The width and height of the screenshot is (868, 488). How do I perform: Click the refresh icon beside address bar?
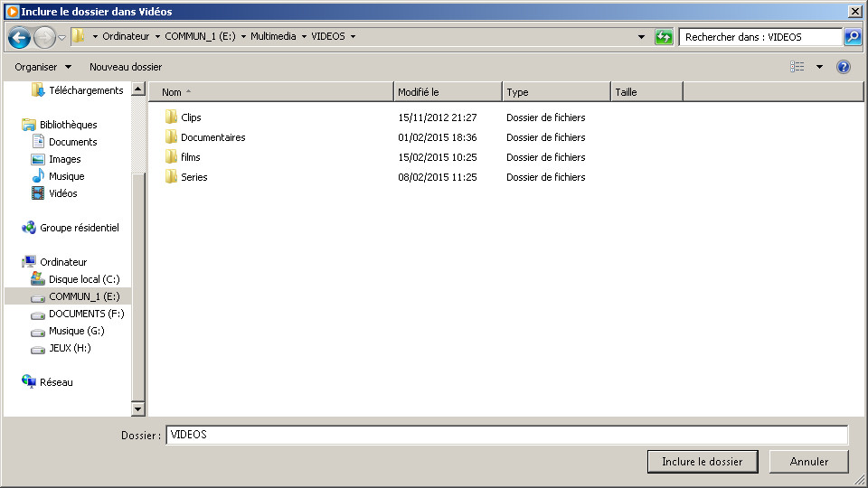(x=664, y=37)
